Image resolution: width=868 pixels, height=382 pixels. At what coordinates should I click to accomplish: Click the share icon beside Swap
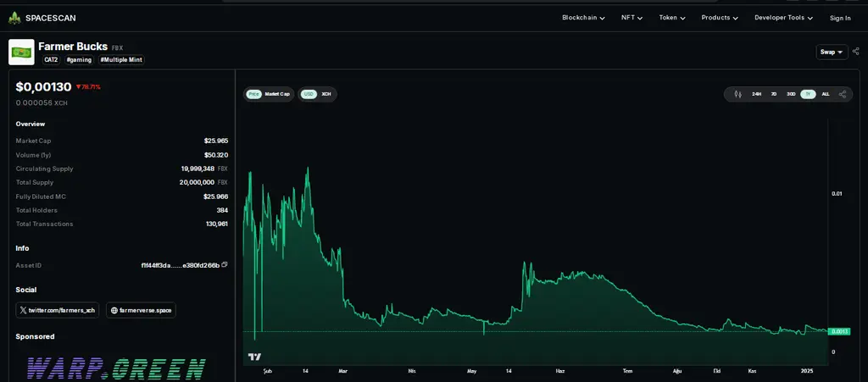(x=856, y=52)
